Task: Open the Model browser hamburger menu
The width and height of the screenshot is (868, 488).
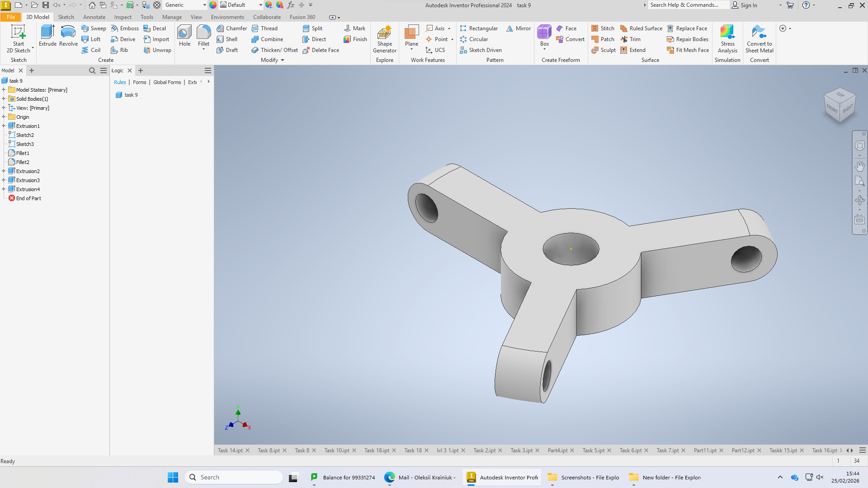Action: pyautogui.click(x=104, y=70)
